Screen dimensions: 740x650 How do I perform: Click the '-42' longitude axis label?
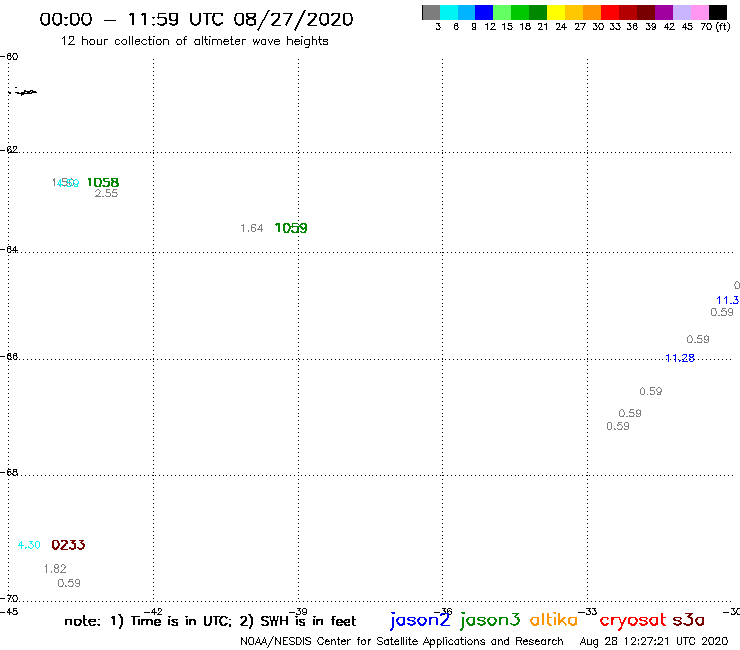(x=153, y=612)
